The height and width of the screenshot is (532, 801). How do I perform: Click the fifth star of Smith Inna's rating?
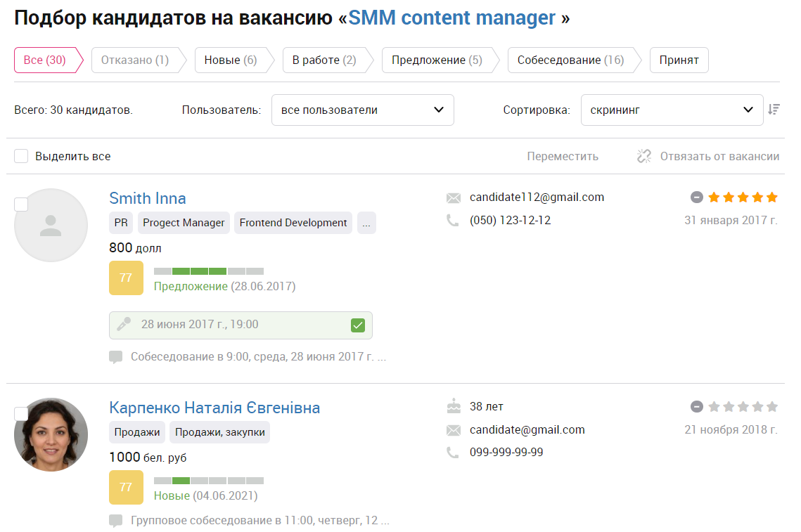click(772, 197)
